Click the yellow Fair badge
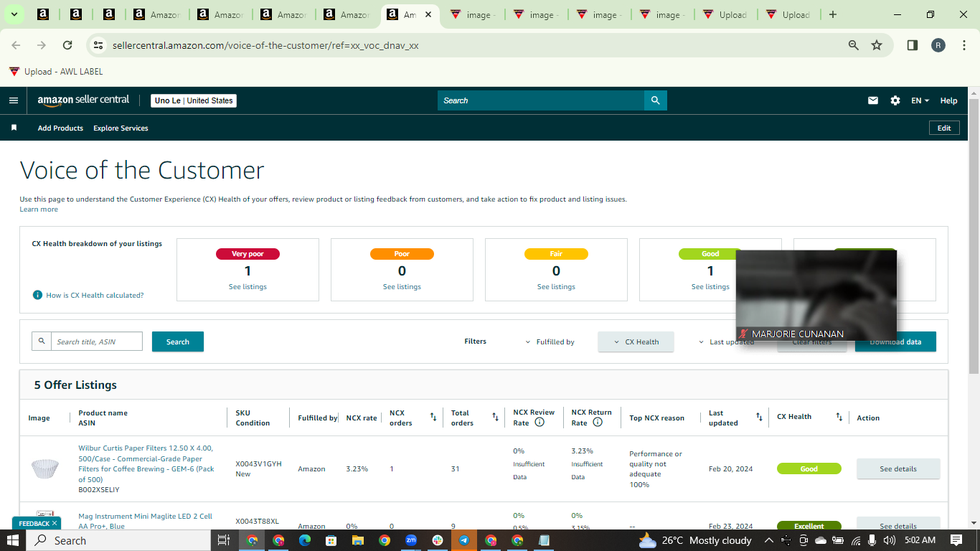 tap(556, 254)
